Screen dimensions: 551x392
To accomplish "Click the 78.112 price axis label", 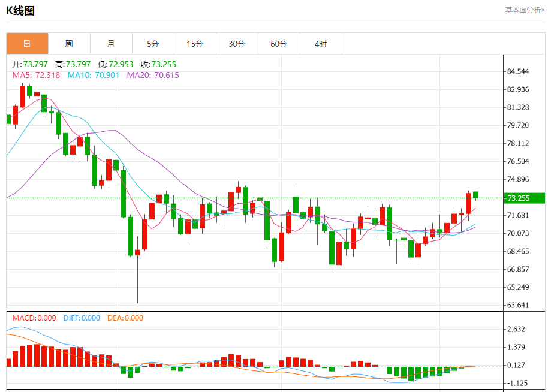I will pos(518,143).
